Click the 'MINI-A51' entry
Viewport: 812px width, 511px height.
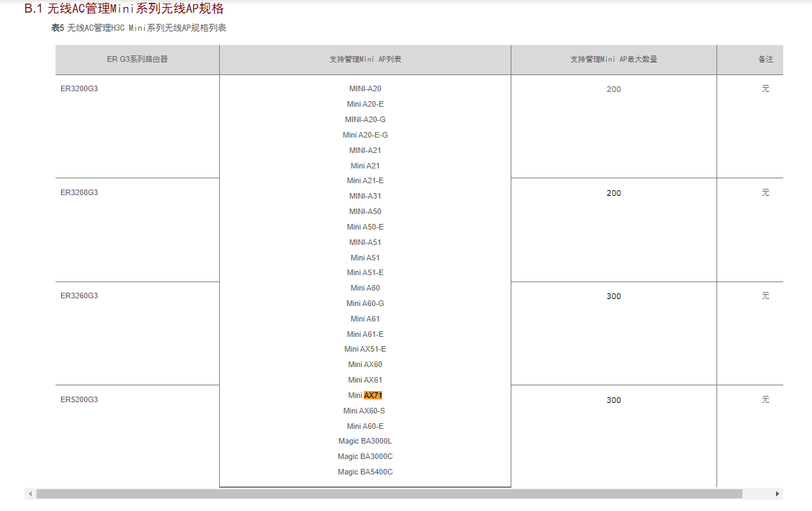pos(365,243)
